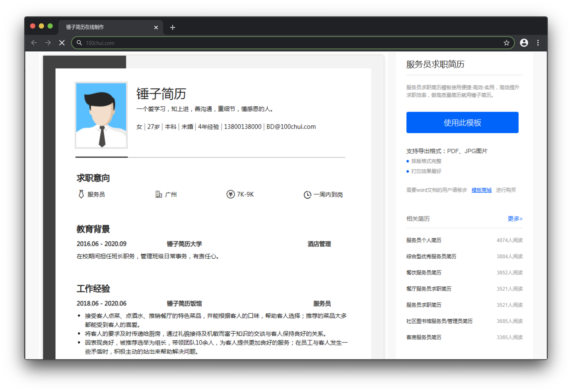Click the 打印效果最好 bullet item
572x392 pixels.
coord(426,171)
